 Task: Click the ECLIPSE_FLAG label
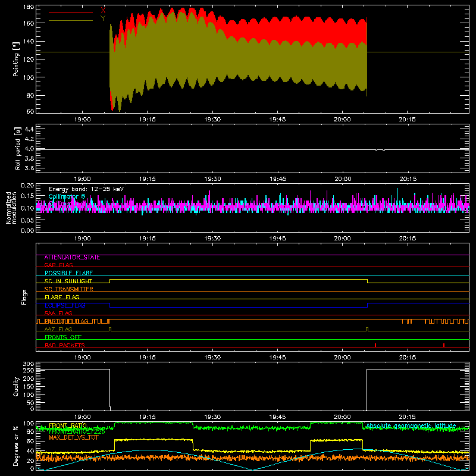coord(65,305)
